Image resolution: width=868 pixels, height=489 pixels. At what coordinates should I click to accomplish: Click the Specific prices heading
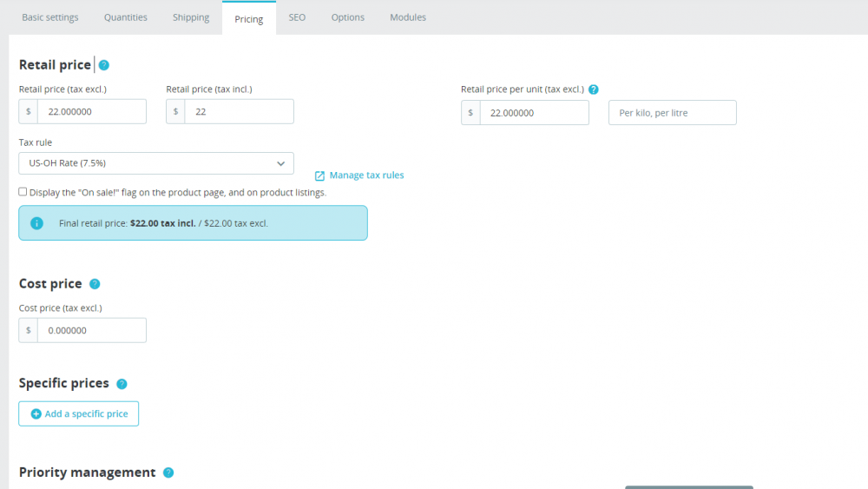(63, 383)
